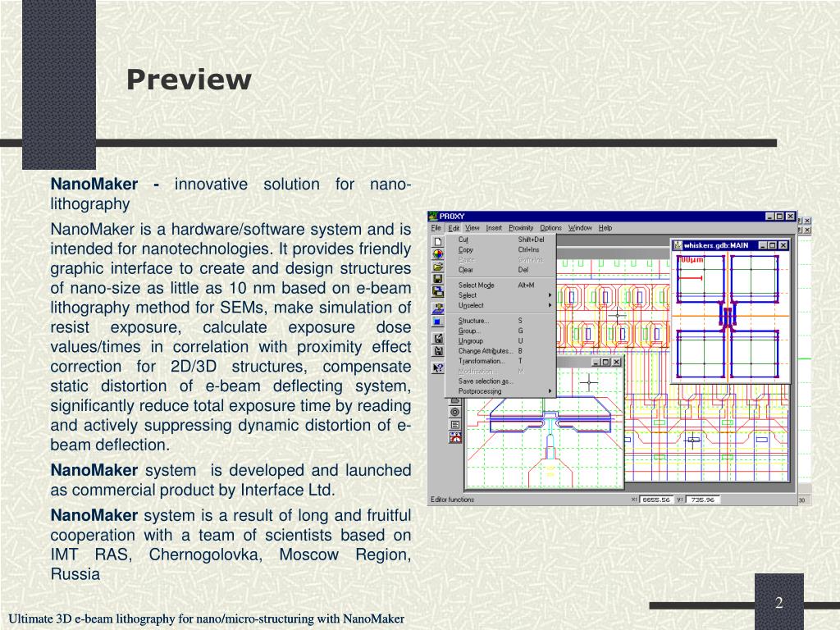Choose Change Attributes... menu entry
The height and width of the screenshot is (630, 840).
click(x=500, y=351)
